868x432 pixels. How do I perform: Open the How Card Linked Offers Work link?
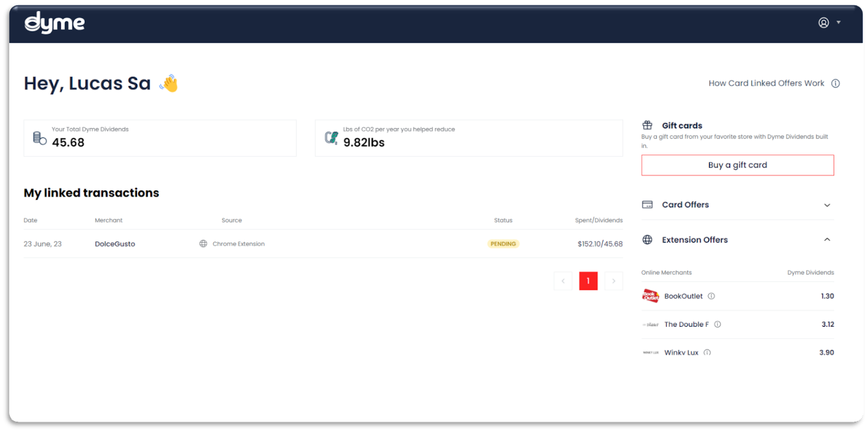point(766,84)
